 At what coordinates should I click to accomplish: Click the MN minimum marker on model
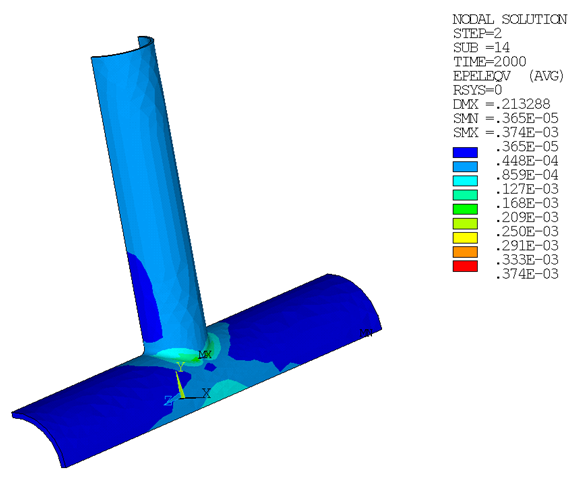click(x=366, y=333)
